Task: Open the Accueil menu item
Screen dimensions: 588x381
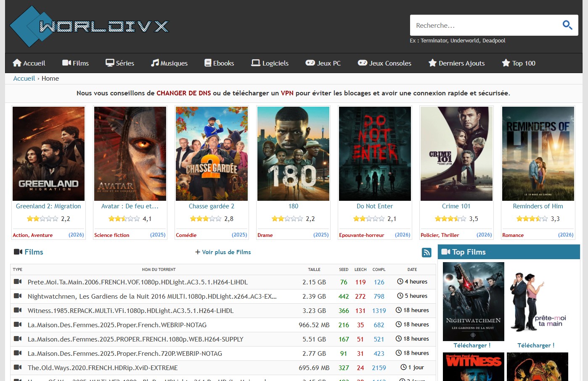Action: coord(29,63)
